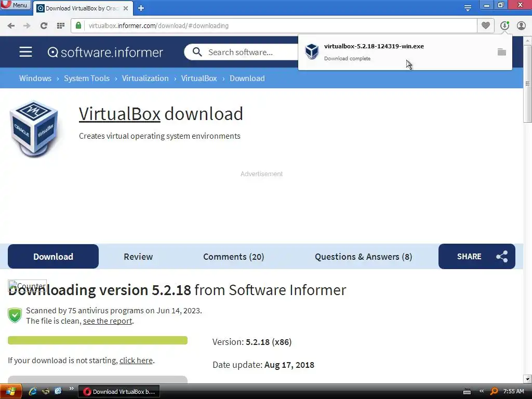Screen dimensions: 532x399
Task: Select the Download tab
Action: (54, 257)
